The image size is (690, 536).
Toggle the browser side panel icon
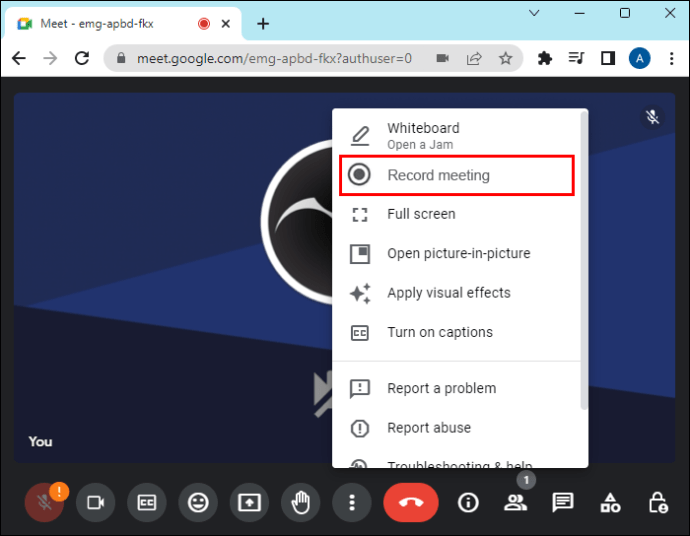(608, 58)
